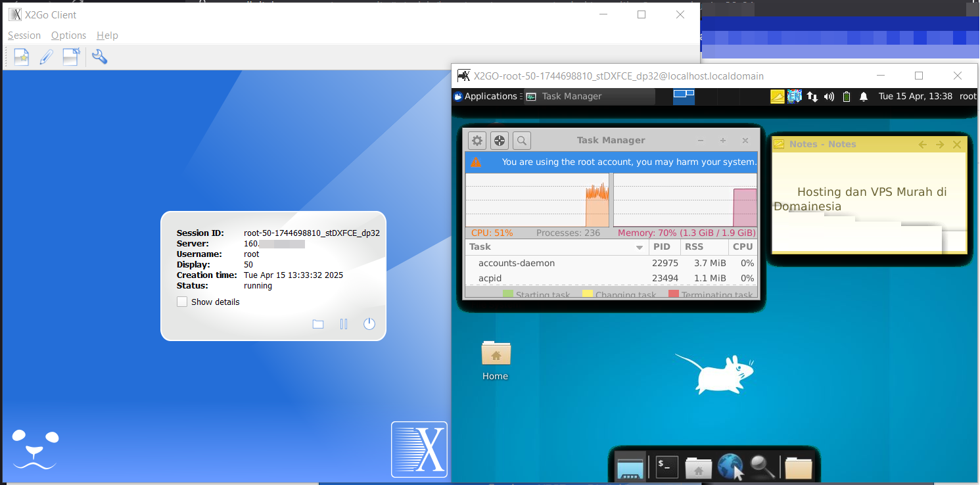This screenshot has height=485, width=980.
Task: Click RSS value 1.1 MiB
Action: coord(710,279)
